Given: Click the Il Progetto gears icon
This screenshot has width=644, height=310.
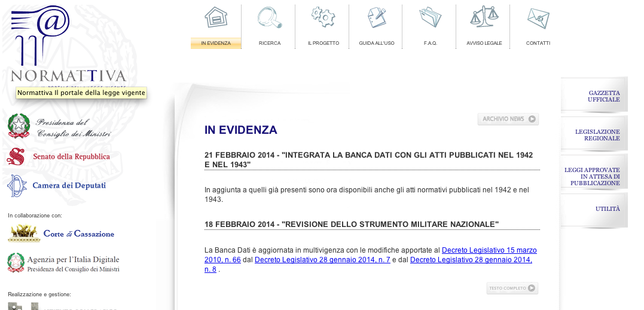Looking at the screenshot, I should (323, 17).
